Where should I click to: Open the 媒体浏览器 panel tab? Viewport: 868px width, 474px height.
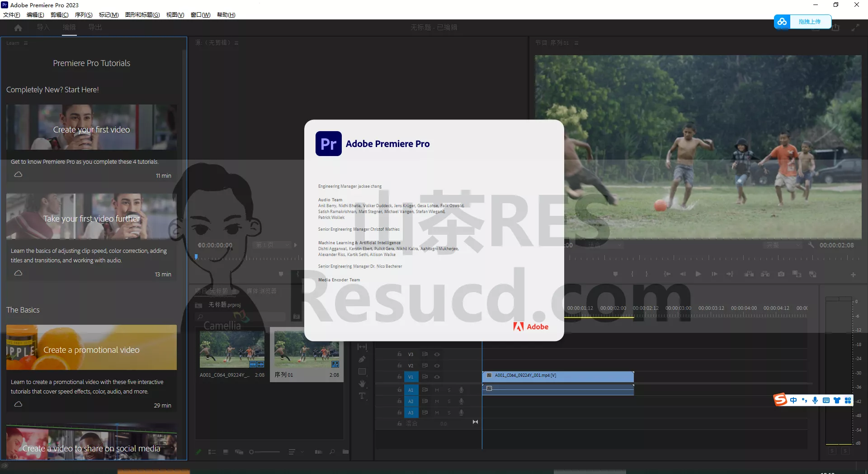coord(261,291)
